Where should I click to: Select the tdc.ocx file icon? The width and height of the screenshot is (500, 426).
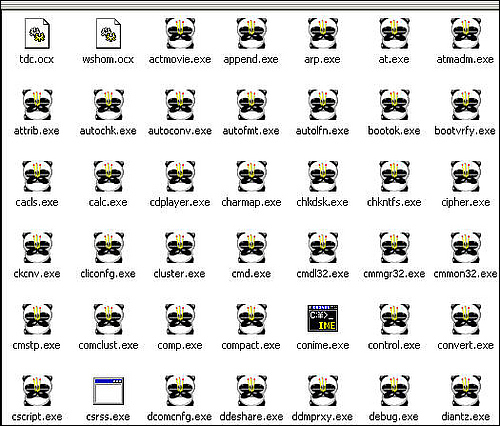[37, 33]
